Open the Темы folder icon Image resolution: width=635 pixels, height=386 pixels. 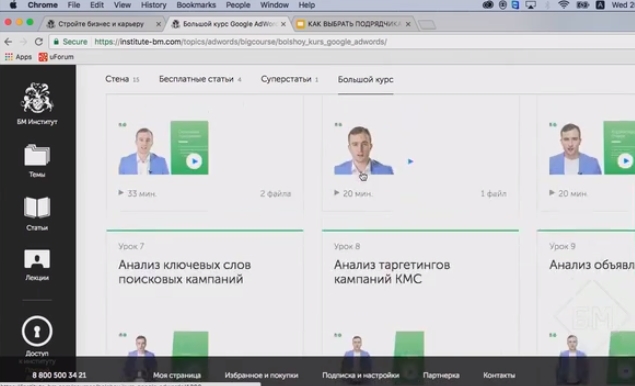click(37, 156)
